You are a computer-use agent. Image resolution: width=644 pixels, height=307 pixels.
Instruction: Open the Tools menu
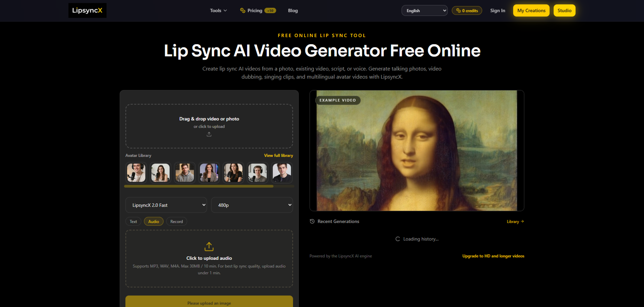(218, 11)
